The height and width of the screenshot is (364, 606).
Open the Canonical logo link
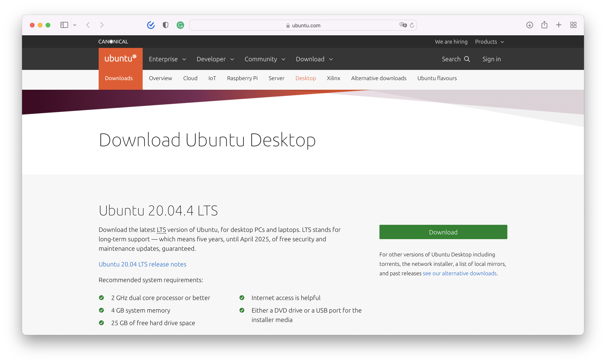click(x=113, y=42)
